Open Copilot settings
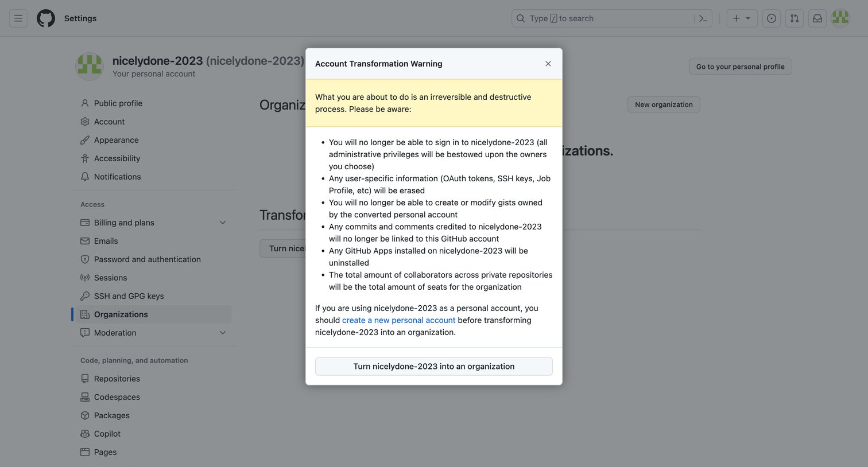868x467 pixels. (x=154, y=434)
